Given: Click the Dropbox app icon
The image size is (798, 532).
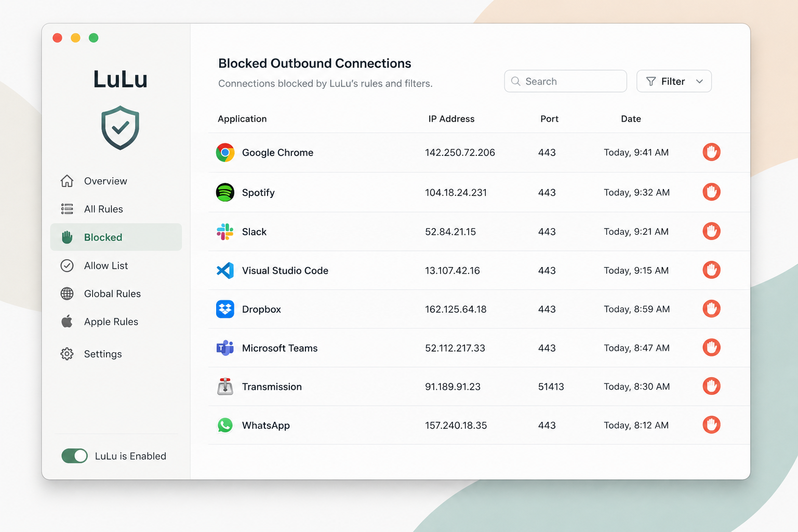Looking at the screenshot, I should (225, 309).
